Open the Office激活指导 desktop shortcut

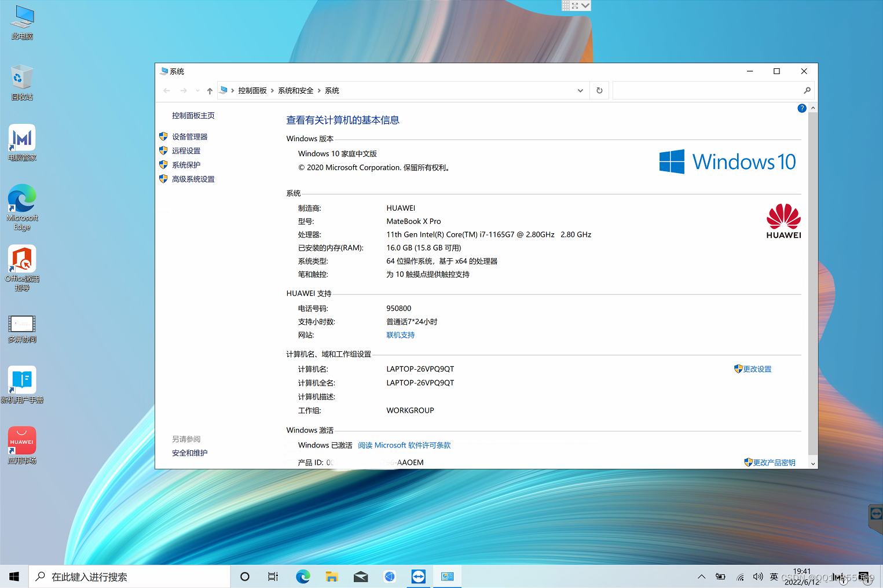point(23,268)
